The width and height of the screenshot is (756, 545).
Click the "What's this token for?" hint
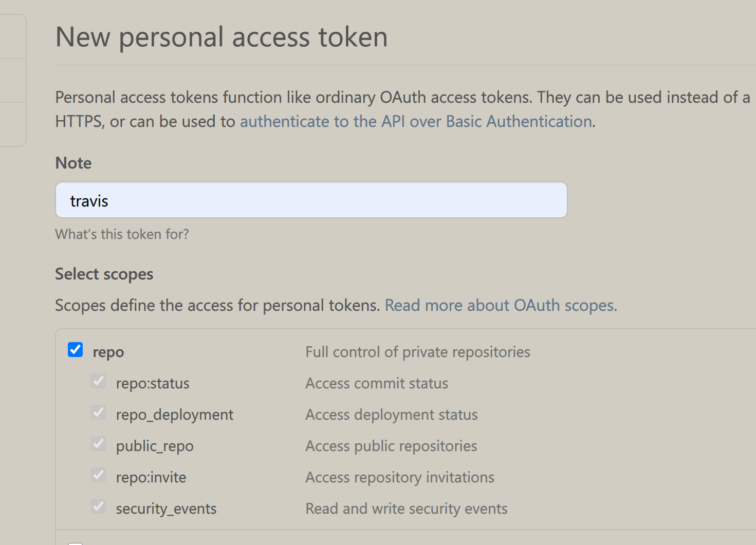tap(122, 235)
